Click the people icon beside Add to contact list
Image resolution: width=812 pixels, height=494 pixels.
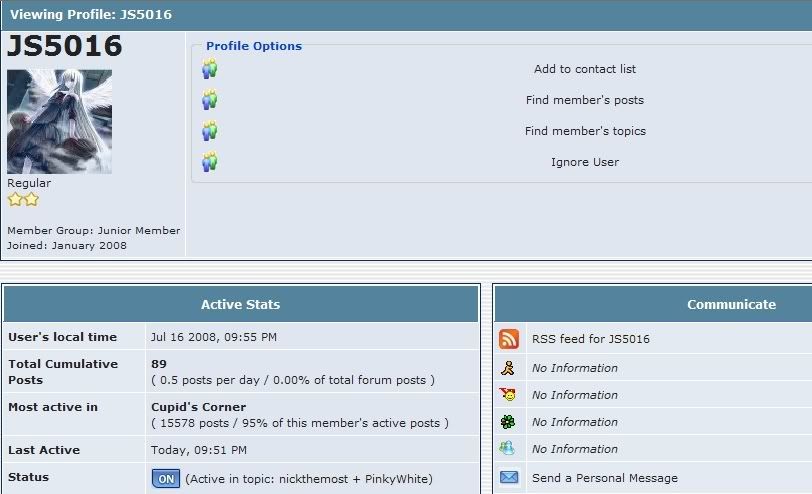click(x=209, y=69)
